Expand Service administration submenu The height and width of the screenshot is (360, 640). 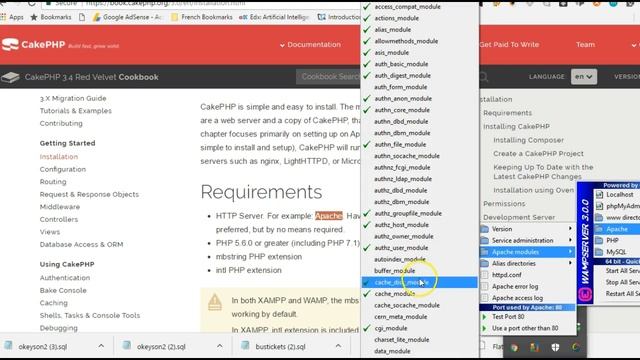(527, 240)
